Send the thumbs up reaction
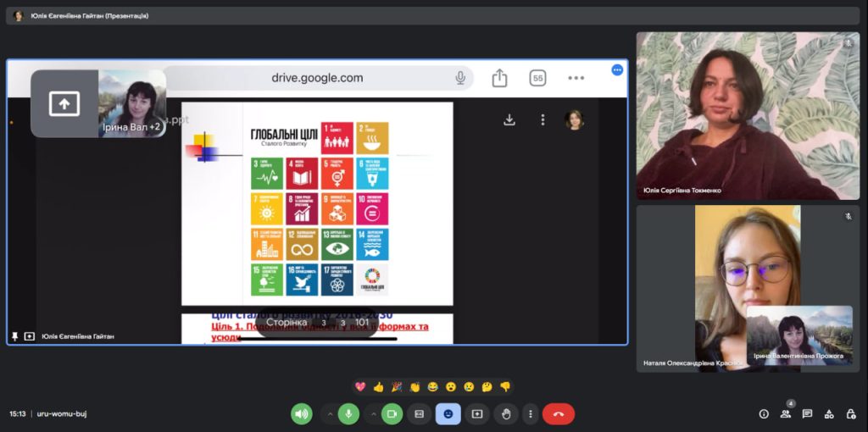 (x=378, y=387)
